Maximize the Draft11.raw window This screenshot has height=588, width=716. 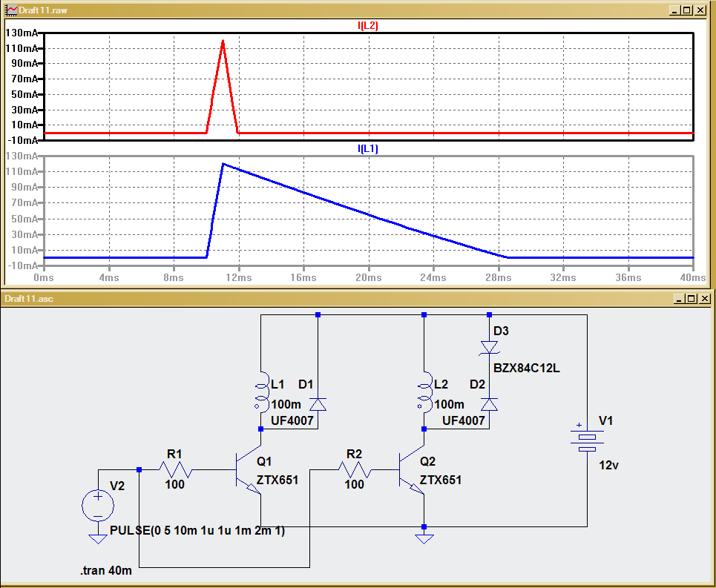click(687, 10)
